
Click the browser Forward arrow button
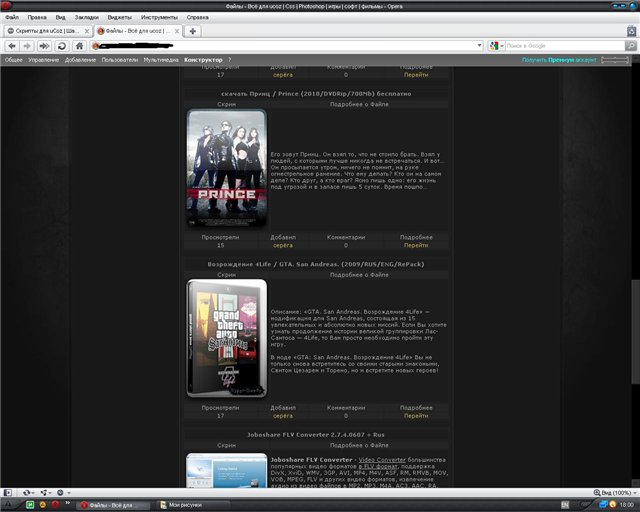tap(29, 46)
